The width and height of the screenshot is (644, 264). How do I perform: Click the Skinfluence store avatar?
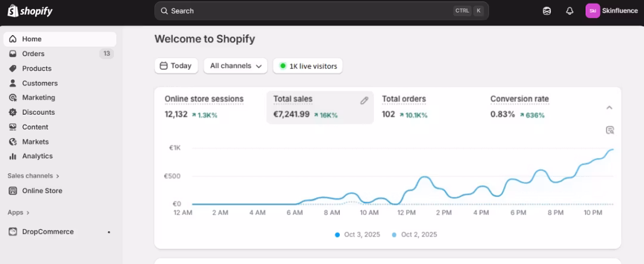592,11
